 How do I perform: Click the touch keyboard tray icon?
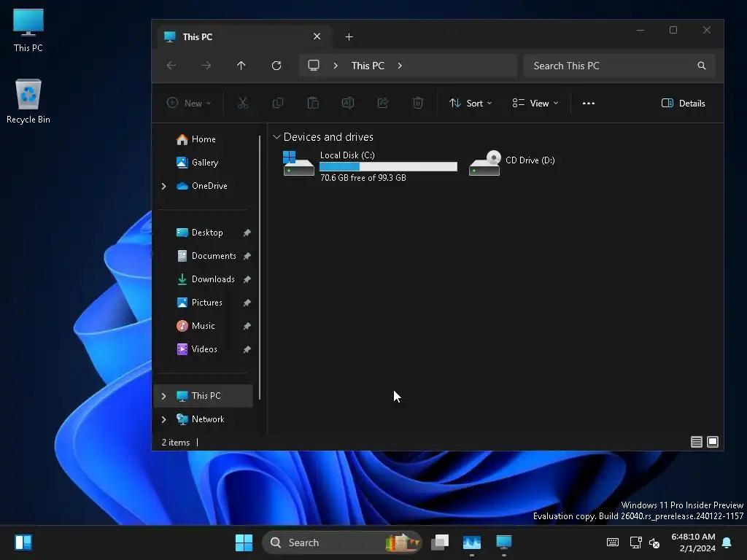pyautogui.click(x=613, y=542)
